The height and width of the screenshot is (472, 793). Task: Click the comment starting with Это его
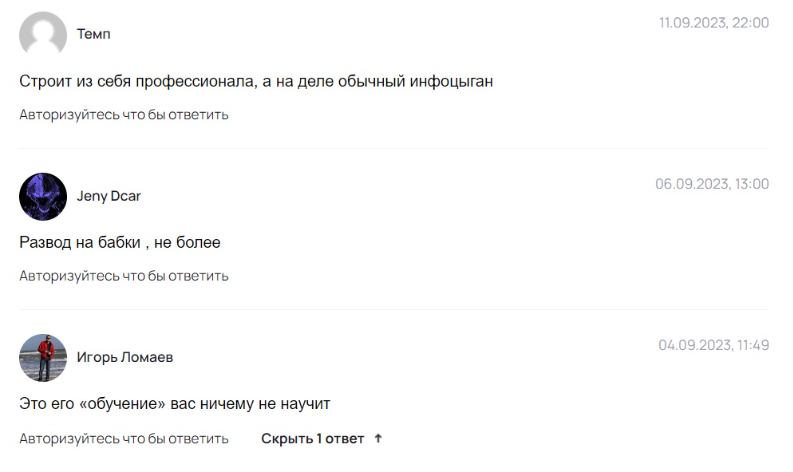click(175, 404)
